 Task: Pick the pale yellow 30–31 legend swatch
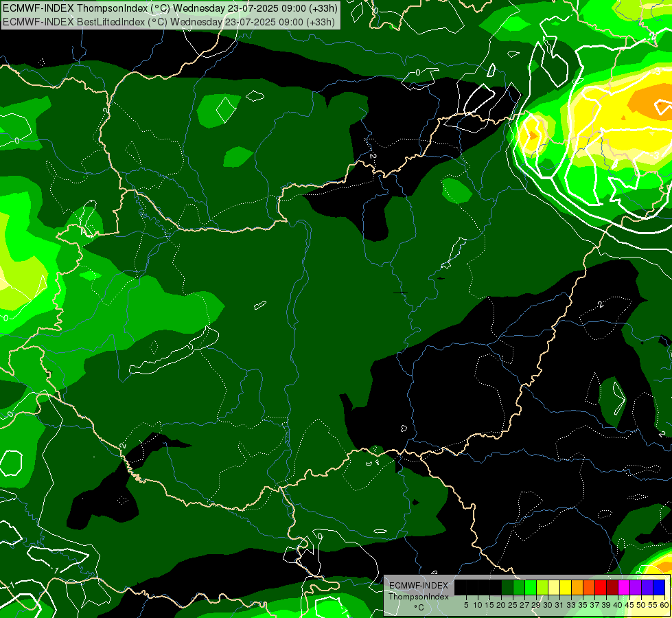coord(554,587)
